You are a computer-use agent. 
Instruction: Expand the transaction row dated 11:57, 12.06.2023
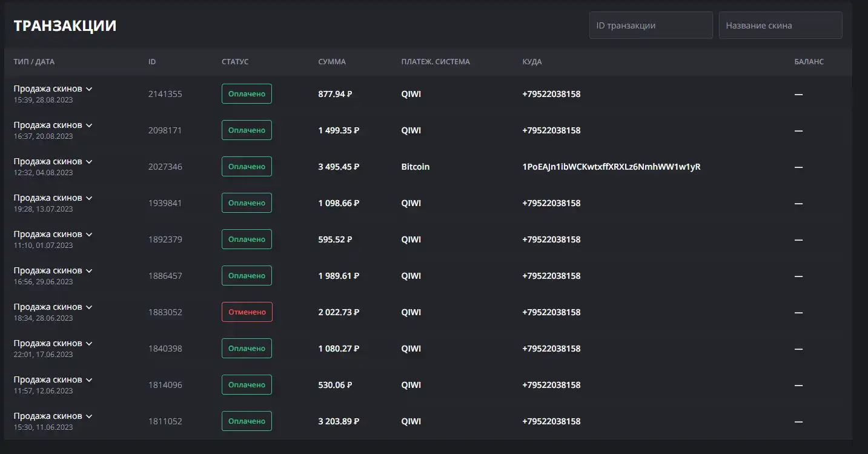(x=89, y=380)
